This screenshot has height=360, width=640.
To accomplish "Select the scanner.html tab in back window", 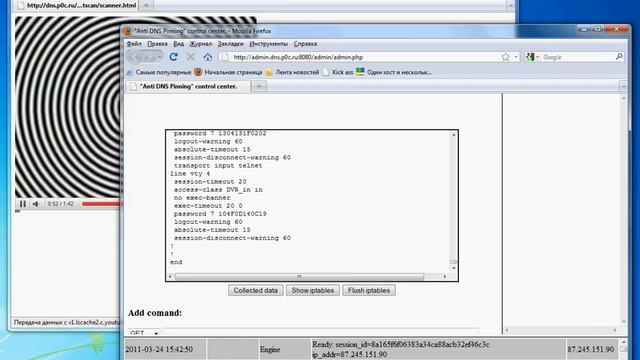I will coord(76,5).
